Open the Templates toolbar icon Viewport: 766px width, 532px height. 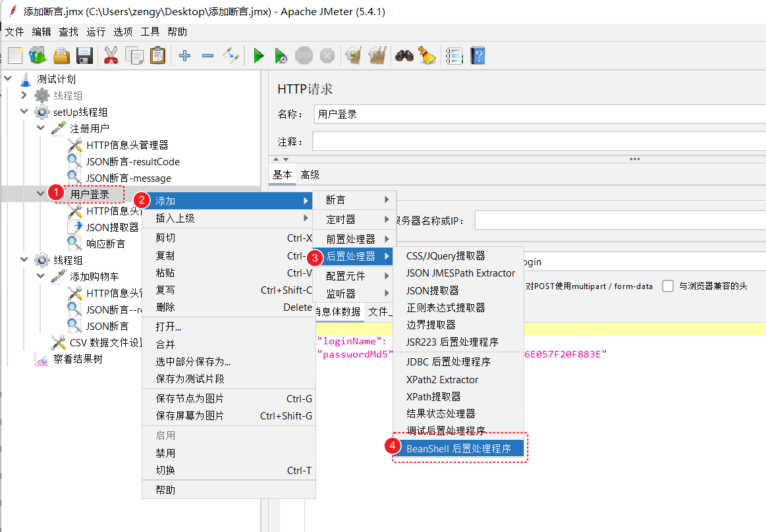(38, 56)
